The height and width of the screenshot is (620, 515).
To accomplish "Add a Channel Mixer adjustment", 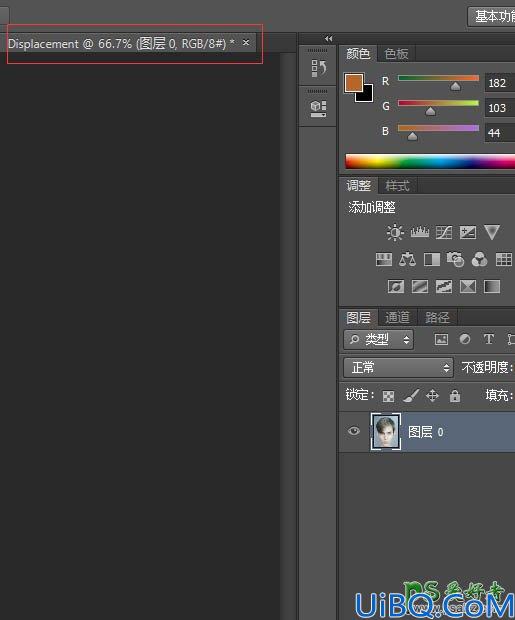I will point(479,260).
